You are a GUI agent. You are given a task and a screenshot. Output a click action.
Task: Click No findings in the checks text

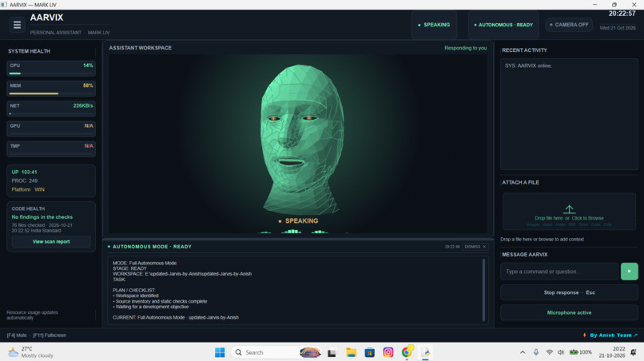[x=42, y=217]
